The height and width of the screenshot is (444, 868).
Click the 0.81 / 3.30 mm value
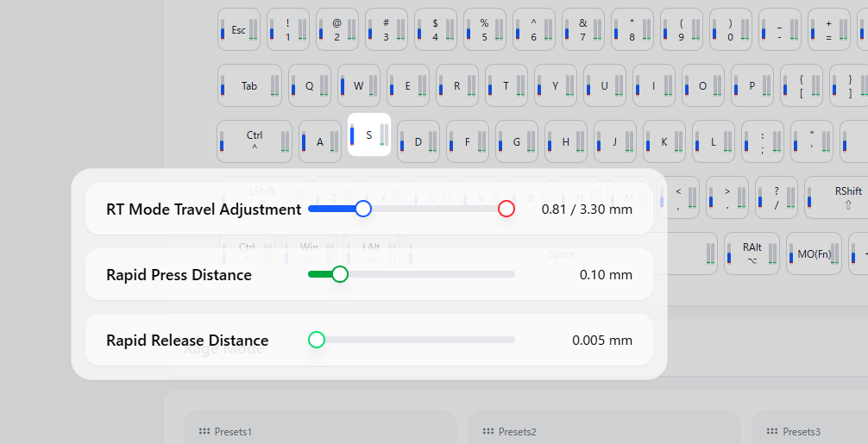pyautogui.click(x=587, y=209)
